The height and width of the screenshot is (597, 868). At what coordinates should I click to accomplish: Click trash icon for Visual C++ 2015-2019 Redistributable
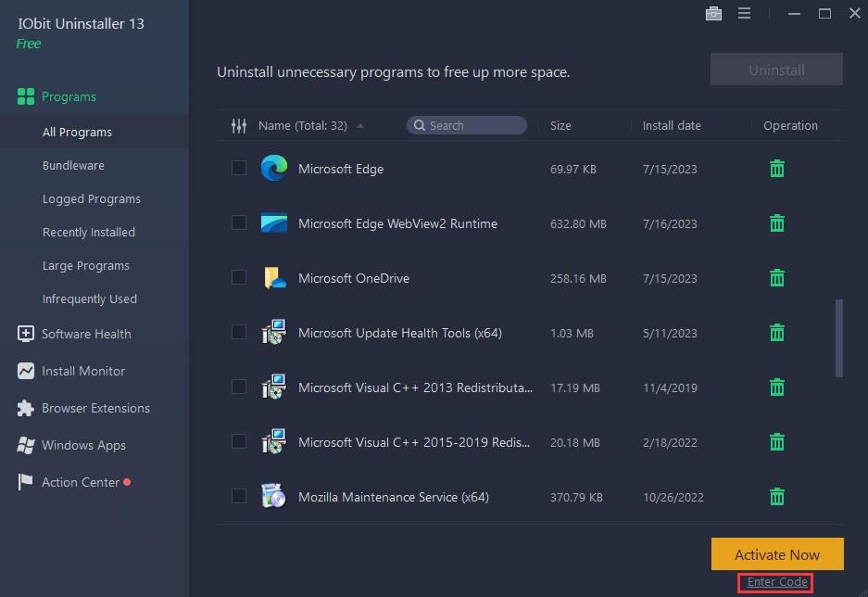pyautogui.click(x=776, y=442)
